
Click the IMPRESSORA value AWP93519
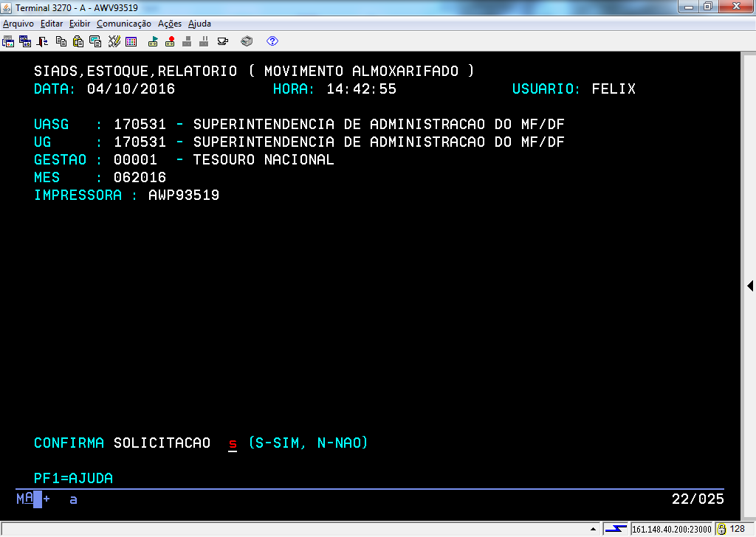point(184,195)
